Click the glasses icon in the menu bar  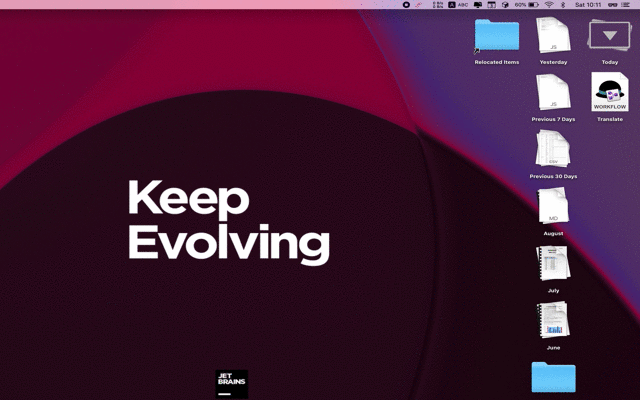[613, 5]
